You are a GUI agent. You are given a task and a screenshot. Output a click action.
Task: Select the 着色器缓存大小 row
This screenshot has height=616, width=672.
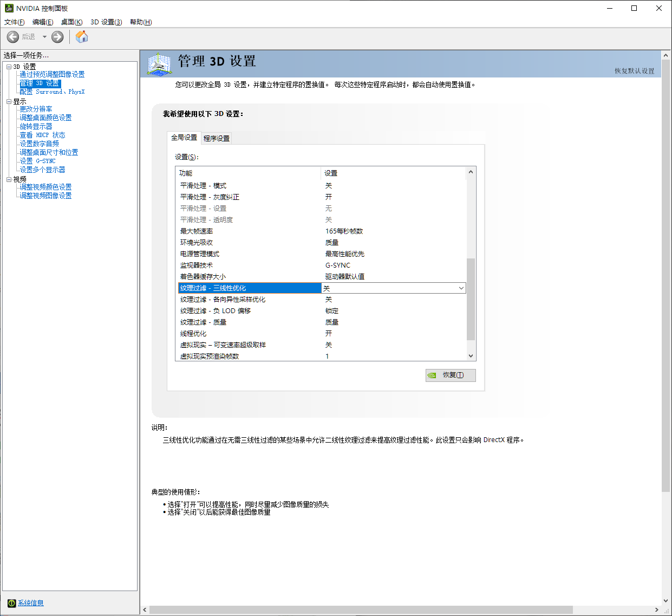(322, 277)
